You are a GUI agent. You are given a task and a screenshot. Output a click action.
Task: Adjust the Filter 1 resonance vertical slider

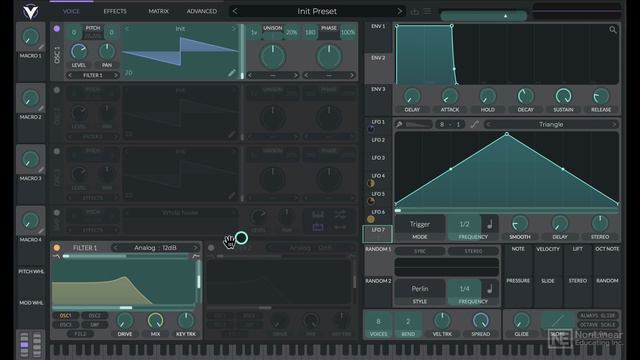198,282
